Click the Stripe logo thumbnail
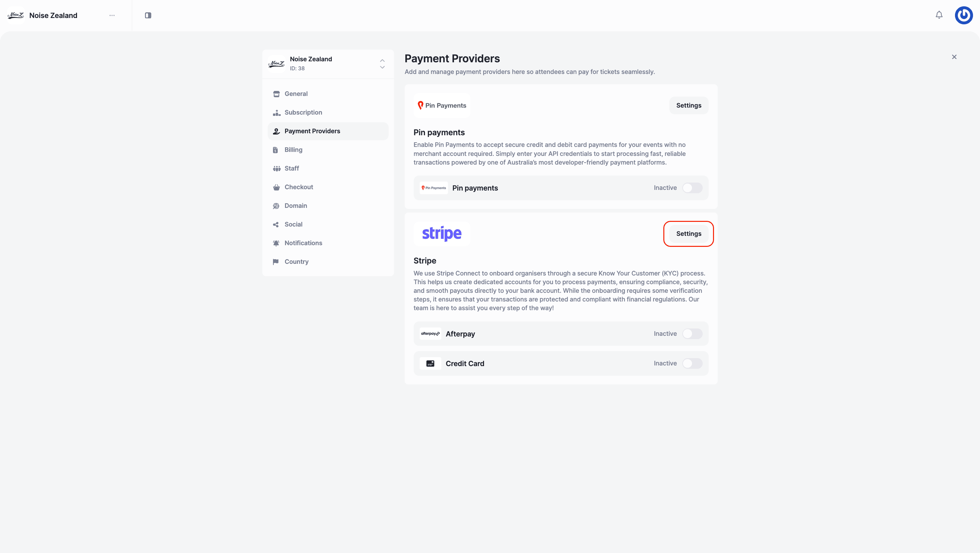 click(441, 234)
